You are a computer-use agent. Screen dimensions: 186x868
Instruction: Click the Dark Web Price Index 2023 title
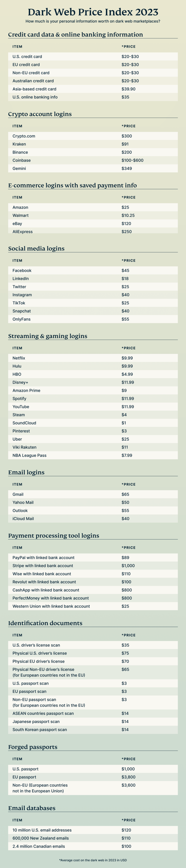[x=93, y=12]
